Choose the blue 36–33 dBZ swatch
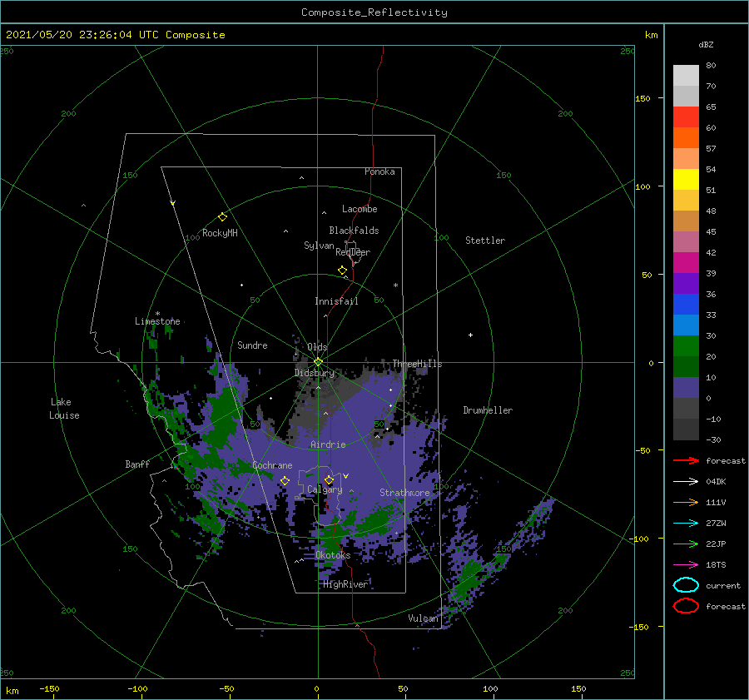This screenshot has height=700, width=749. (x=686, y=305)
